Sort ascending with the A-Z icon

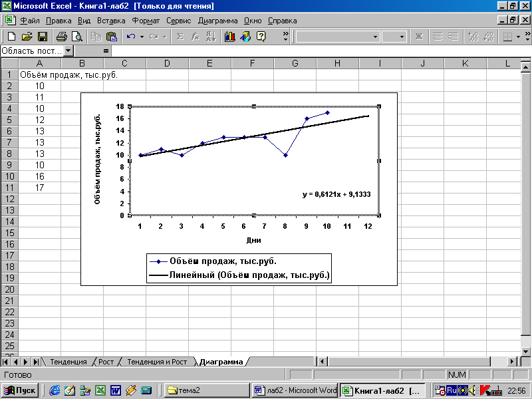click(x=211, y=37)
